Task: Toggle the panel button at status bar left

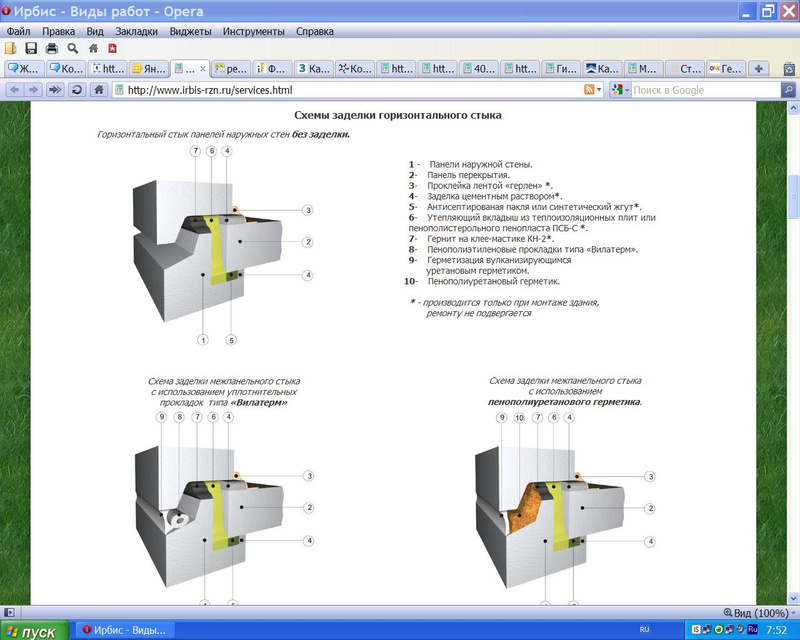Action: pyautogui.click(x=7, y=612)
